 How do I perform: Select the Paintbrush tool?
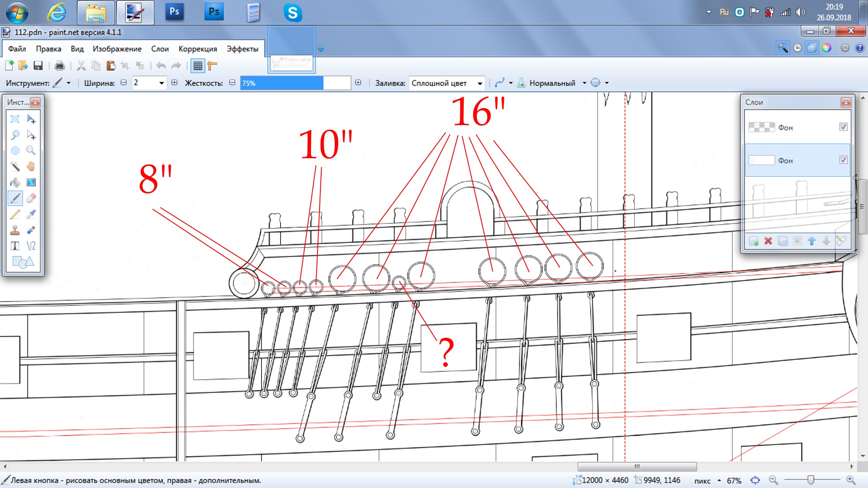click(x=15, y=198)
